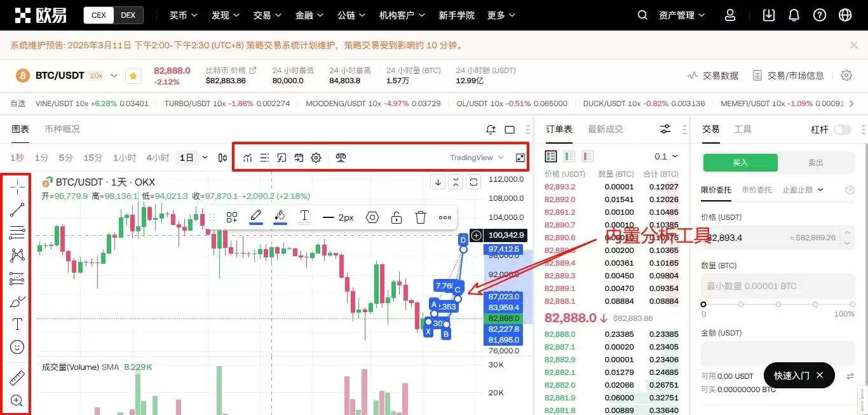
Task: Toggle the 杠杆 leverage switch
Action: pyautogui.click(x=843, y=129)
